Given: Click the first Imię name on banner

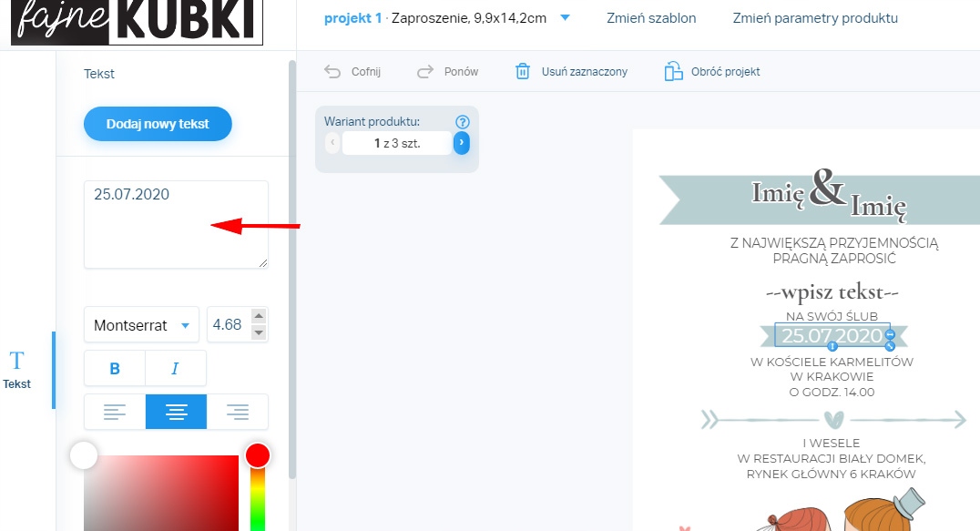Looking at the screenshot, I should click(x=778, y=193).
